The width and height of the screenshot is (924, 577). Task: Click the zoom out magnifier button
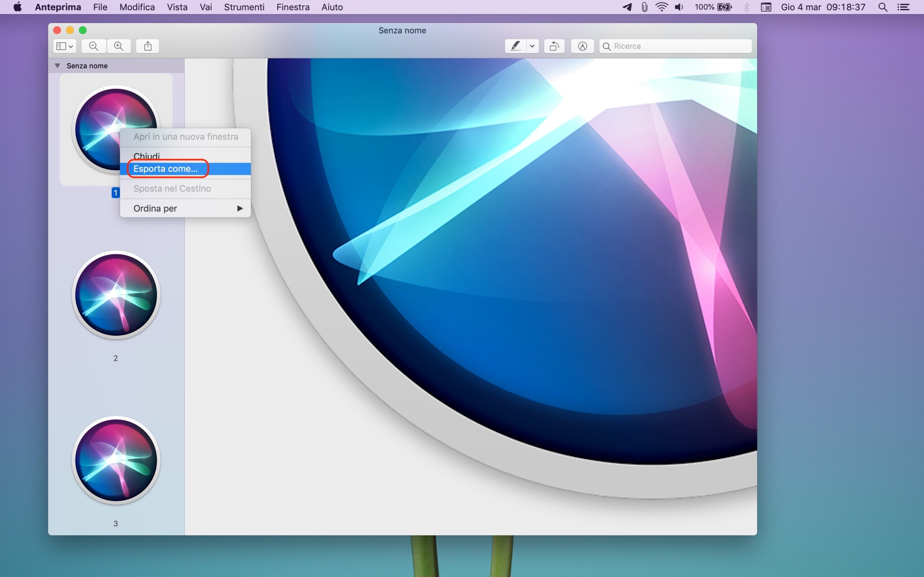(x=93, y=46)
